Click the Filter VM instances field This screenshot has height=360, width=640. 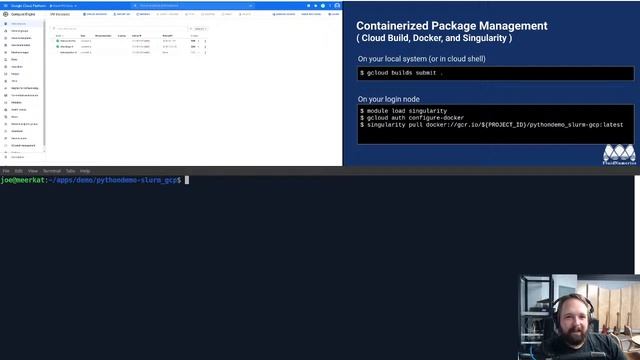click(119, 29)
